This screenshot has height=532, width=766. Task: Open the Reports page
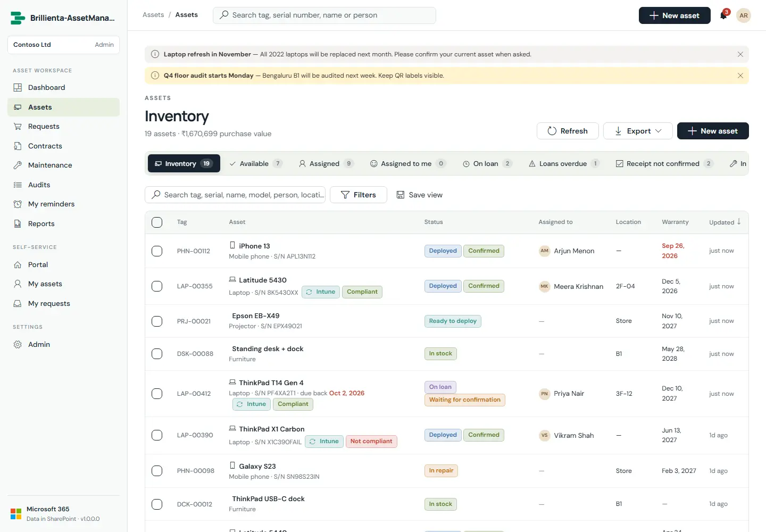[63, 224]
